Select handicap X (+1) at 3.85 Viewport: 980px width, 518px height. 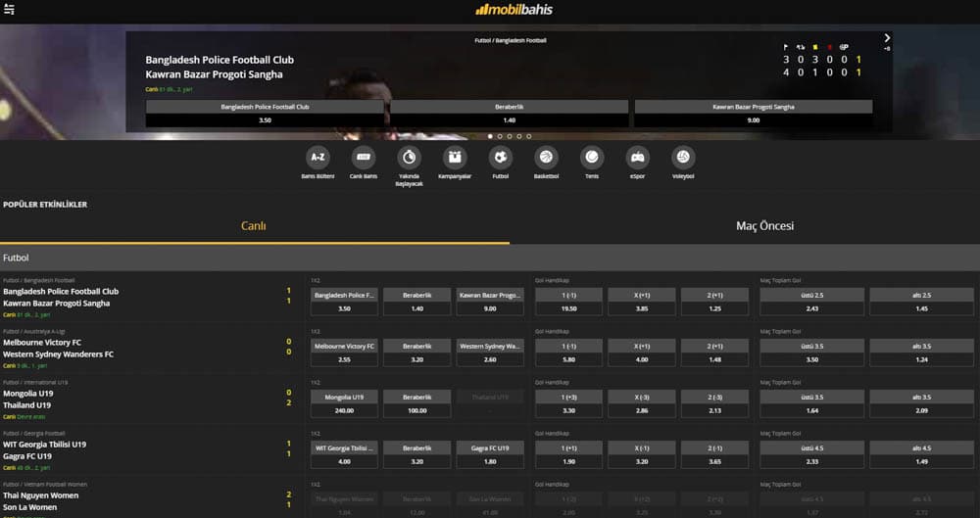point(642,302)
